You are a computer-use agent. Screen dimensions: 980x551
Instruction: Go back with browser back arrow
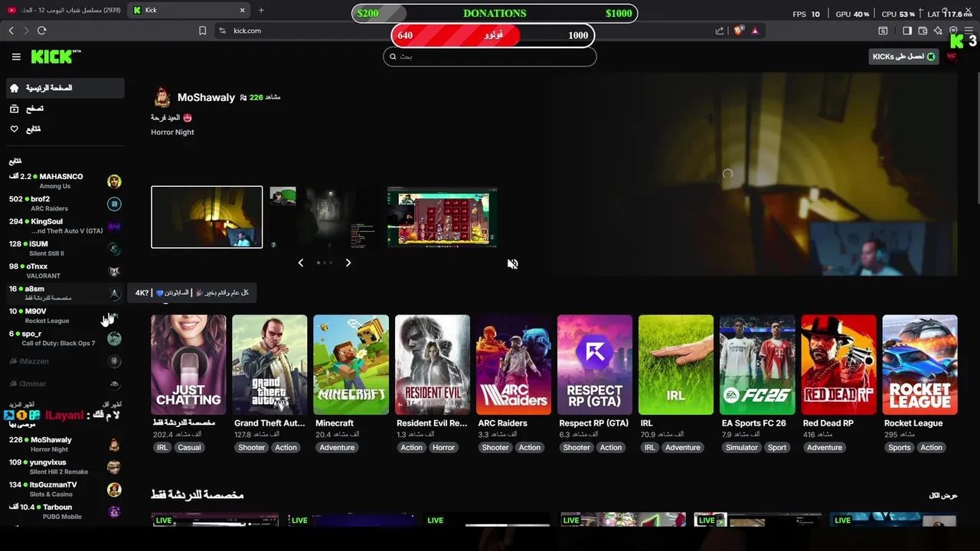11,31
